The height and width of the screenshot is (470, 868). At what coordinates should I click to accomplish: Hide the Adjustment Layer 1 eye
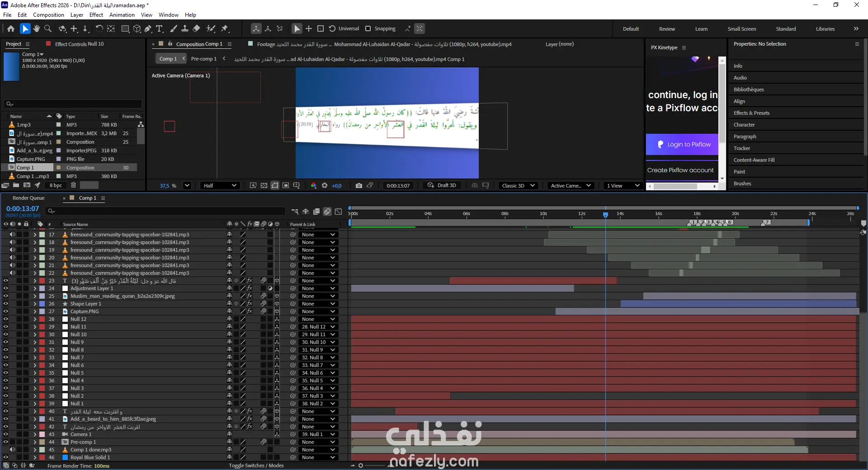click(x=6, y=288)
